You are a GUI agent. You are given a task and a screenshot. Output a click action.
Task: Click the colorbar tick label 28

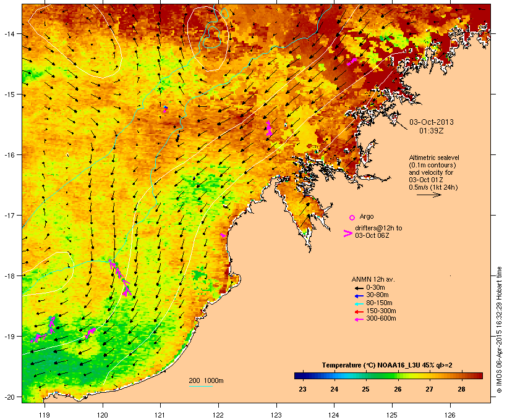tap(461, 389)
